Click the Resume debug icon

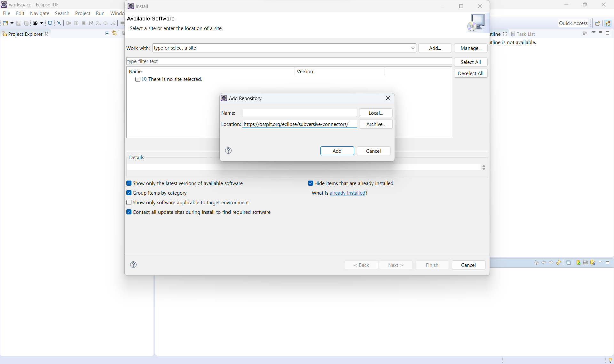[69, 23]
